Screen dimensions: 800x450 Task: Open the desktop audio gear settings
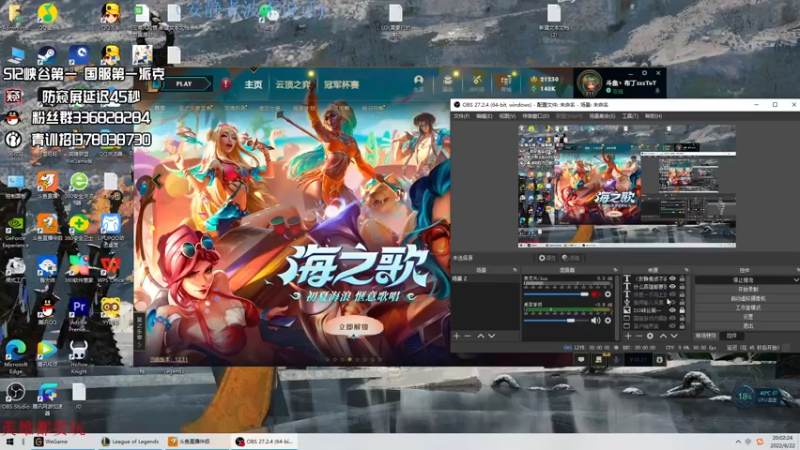pos(608,320)
